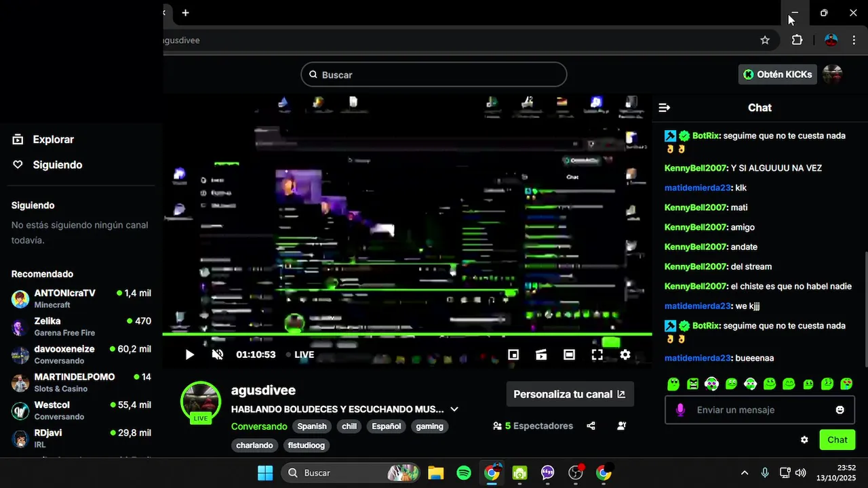
Task: Open the moderator user icon
Action: pos(621,426)
